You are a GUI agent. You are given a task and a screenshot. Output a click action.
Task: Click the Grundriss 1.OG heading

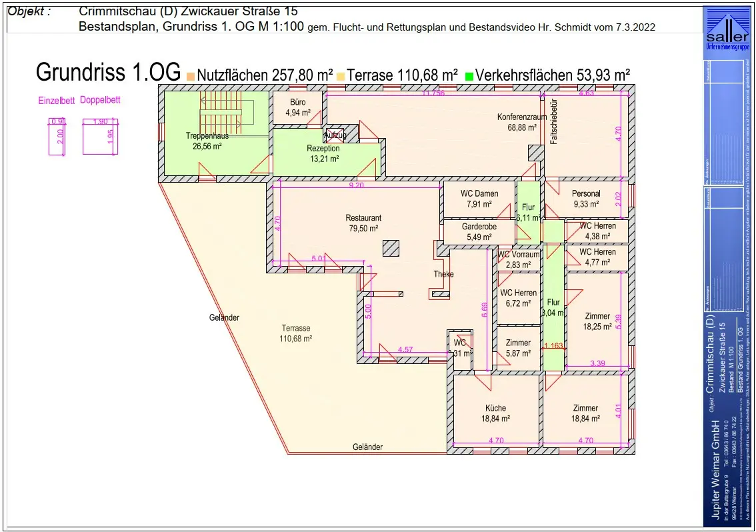pos(108,73)
